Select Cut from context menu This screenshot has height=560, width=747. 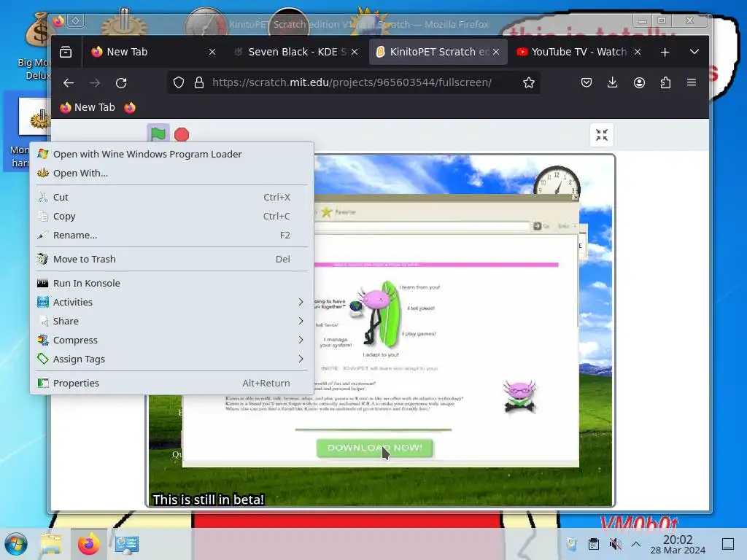click(171, 197)
